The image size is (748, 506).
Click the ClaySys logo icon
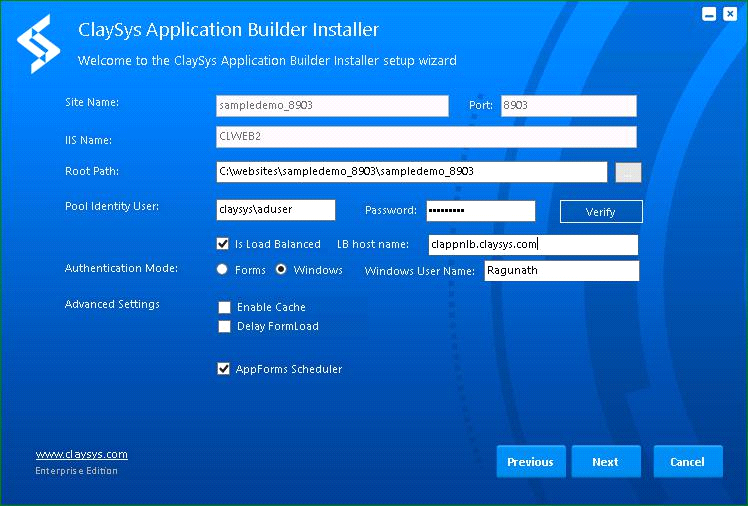38,44
